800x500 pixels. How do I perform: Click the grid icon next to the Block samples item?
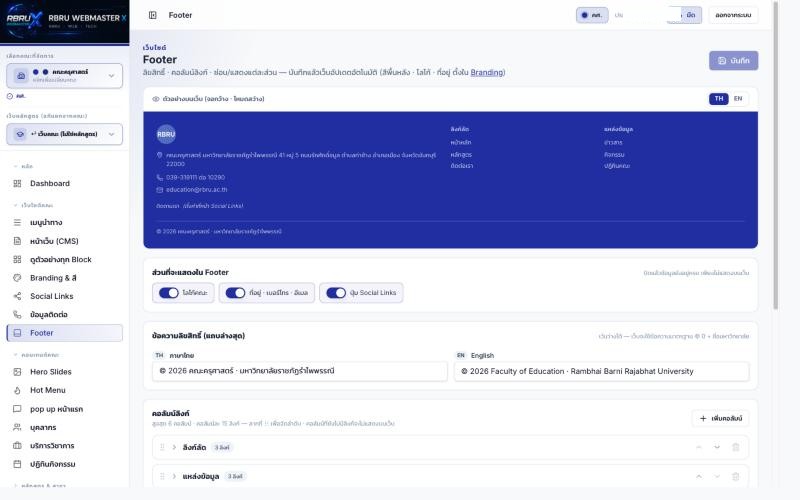pos(17,259)
